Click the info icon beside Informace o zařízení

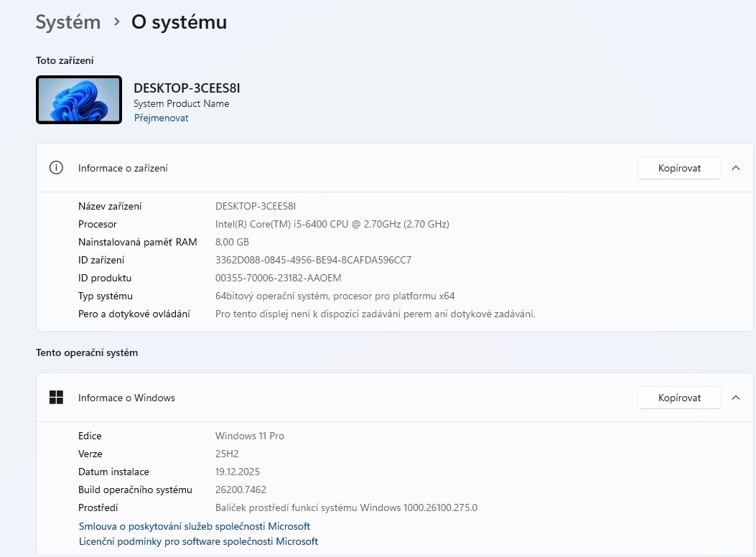(x=56, y=167)
